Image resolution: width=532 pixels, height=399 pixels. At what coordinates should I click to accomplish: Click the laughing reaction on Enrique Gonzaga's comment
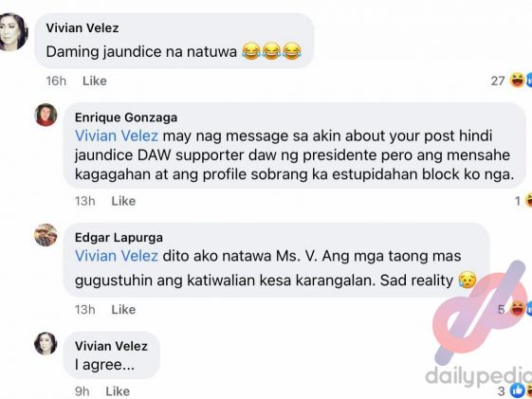coord(528,201)
